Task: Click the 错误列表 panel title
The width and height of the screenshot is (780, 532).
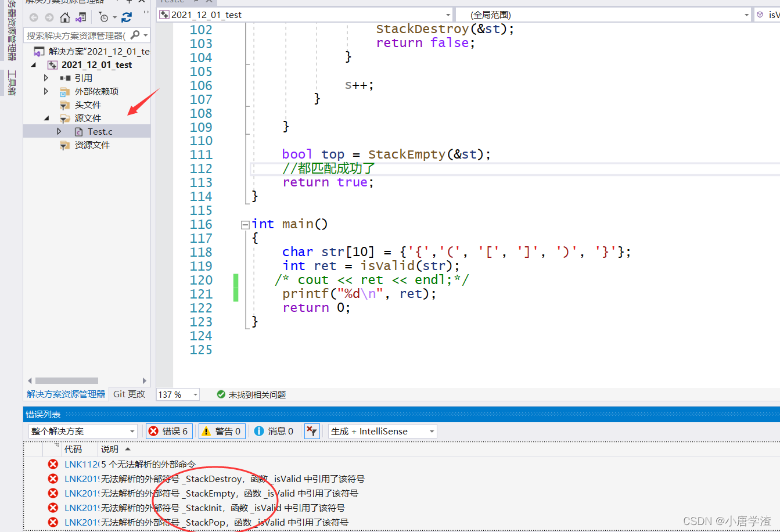Action: (x=43, y=414)
